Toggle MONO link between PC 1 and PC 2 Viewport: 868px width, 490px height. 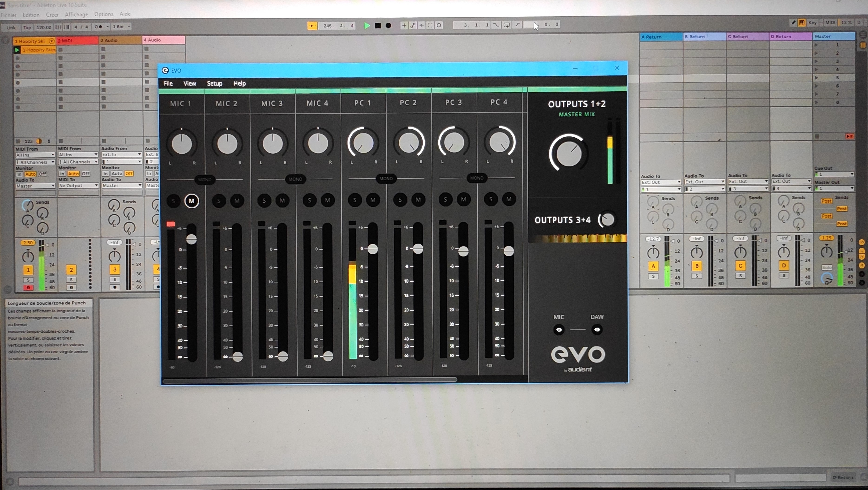(386, 178)
